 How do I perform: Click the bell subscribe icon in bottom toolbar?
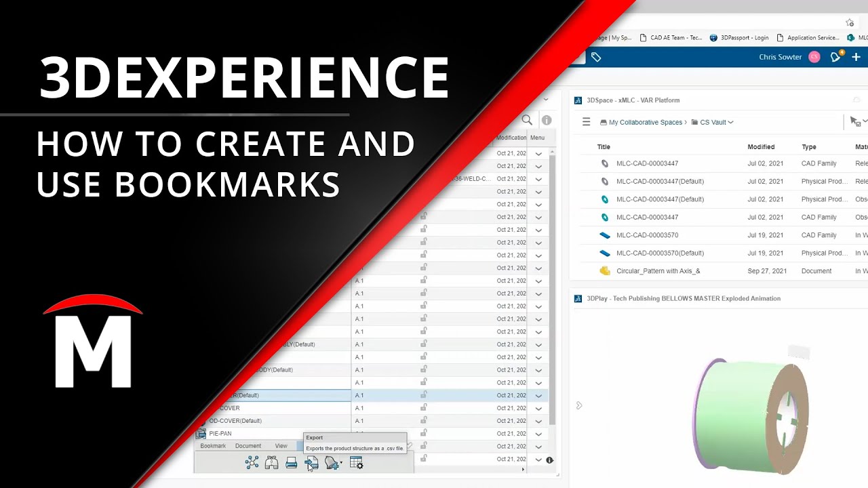(x=331, y=463)
